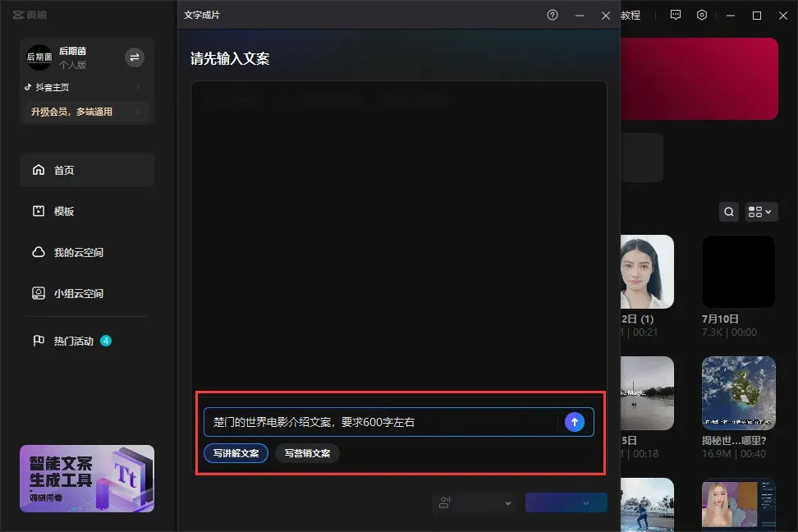Close the 文字成片 dialog
Screen dimensions: 798x532
pos(606,16)
